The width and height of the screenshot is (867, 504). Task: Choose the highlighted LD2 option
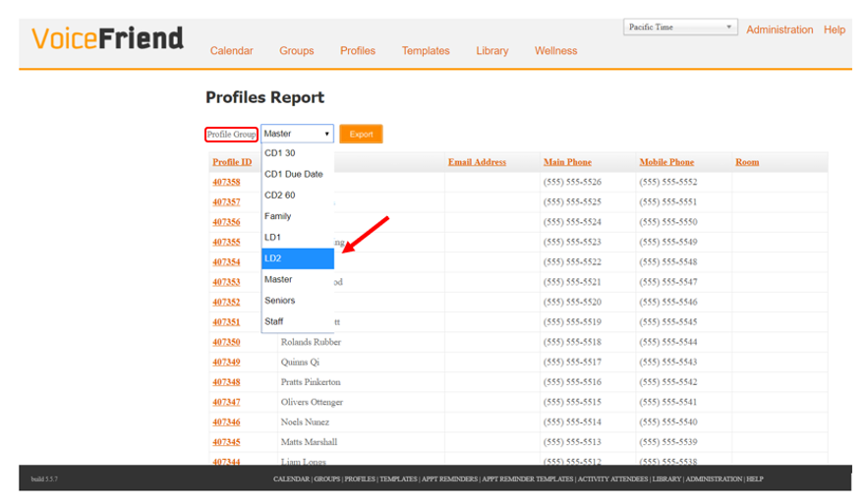[x=298, y=258]
